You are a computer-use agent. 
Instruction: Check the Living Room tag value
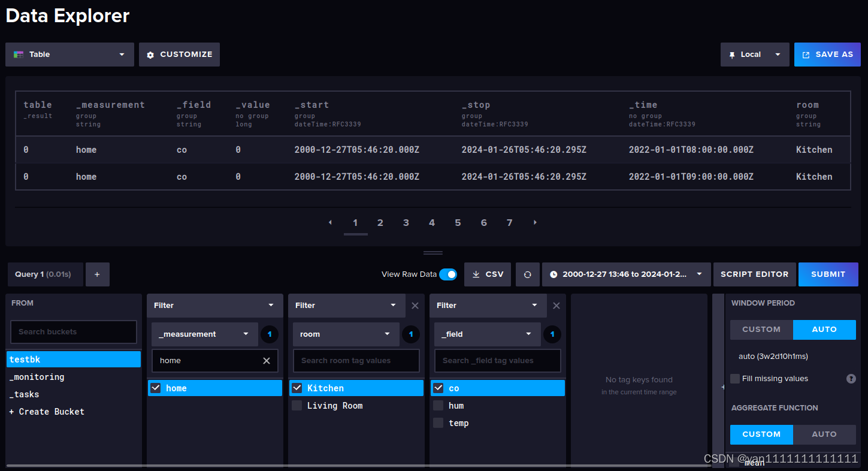click(x=297, y=406)
